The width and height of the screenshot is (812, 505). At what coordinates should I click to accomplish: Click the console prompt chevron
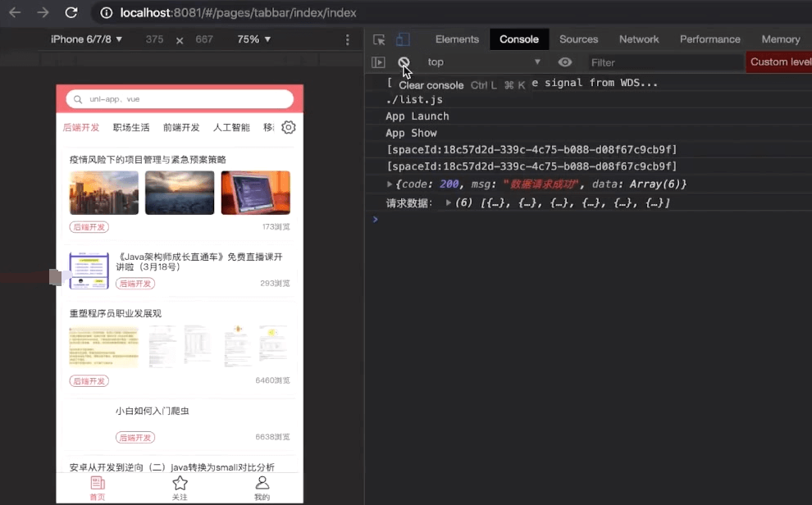pyautogui.click(x=376, y=220)
